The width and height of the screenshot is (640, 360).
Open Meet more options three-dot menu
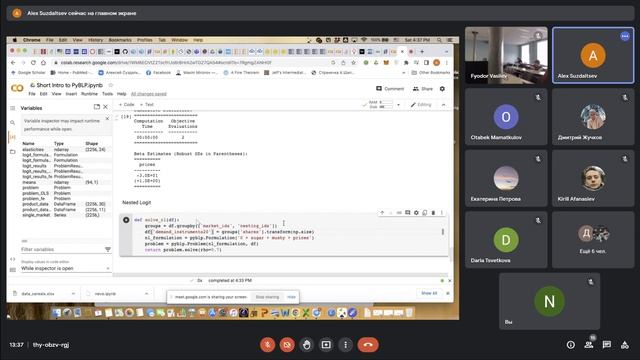(346, 345)
